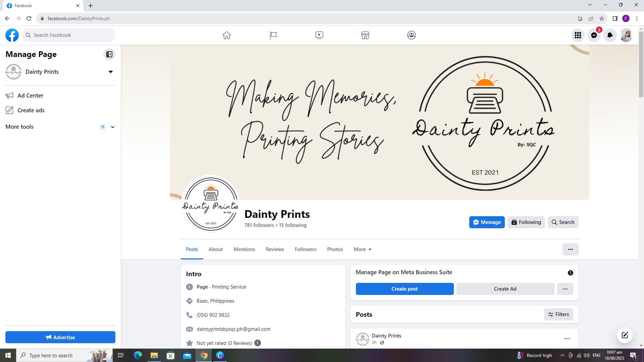The width and height of the screenshot is (644, 362).
Task: Select the Posts tab
Action: coord(192,249)
